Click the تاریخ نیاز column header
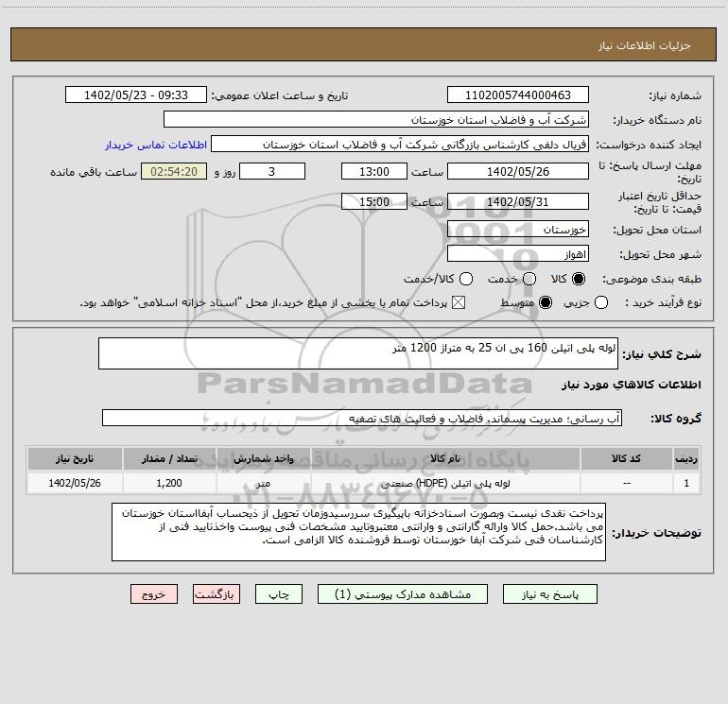This screenshot has height=704, width=728. tap(75, 459)
